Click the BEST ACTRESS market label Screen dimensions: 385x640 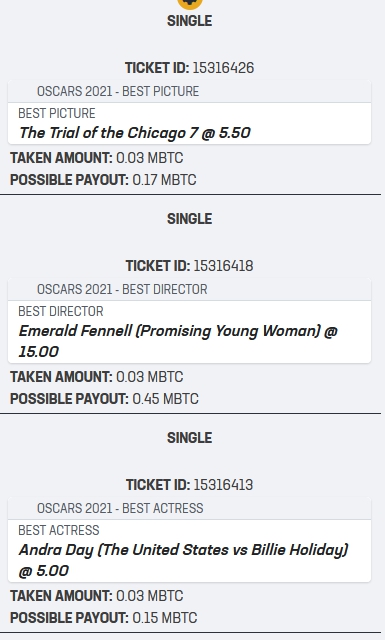59,530
